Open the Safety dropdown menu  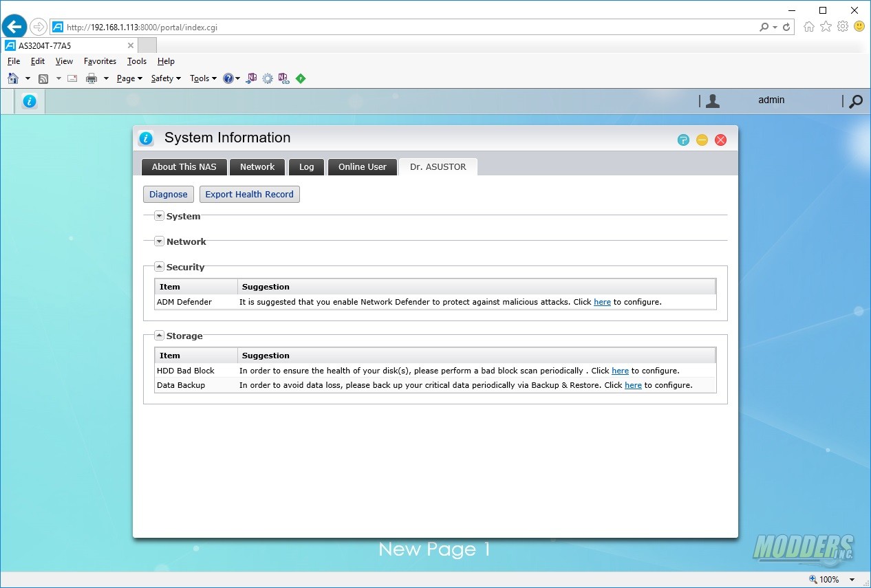pos(166,78)
